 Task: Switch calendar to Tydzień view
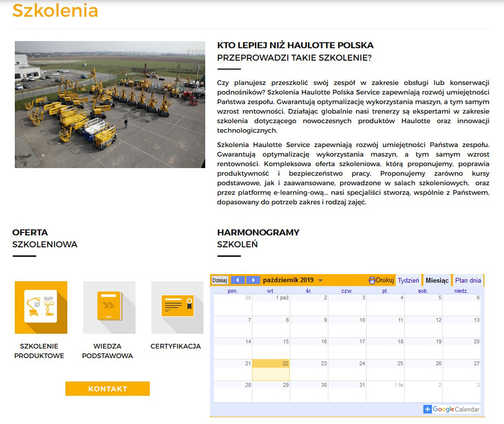(408, 280)
